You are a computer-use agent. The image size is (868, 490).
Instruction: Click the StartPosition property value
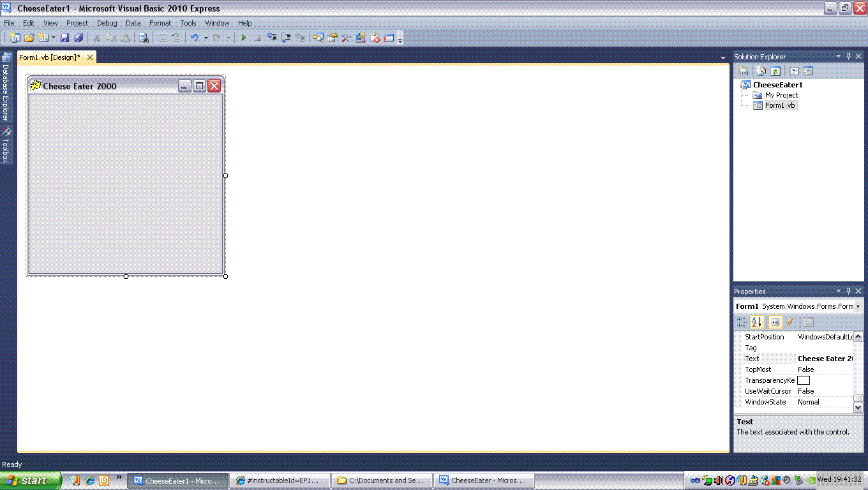click(825, 337)
